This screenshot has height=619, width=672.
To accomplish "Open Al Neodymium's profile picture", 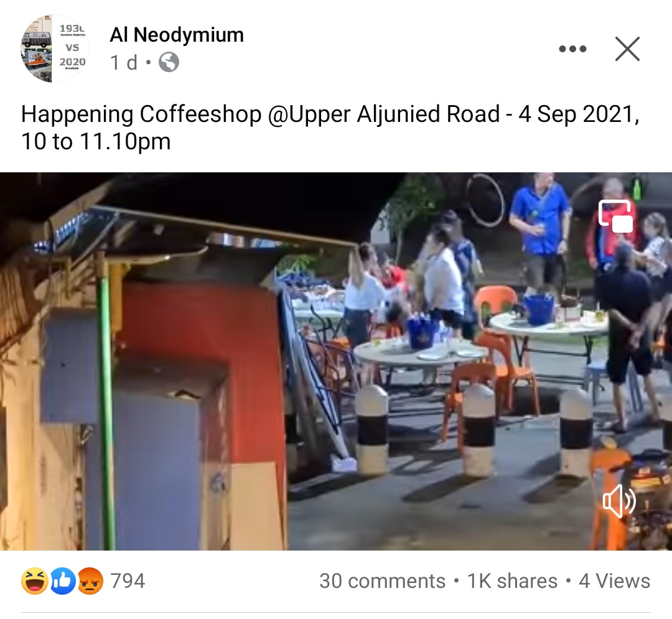I will tap(54, 49).
